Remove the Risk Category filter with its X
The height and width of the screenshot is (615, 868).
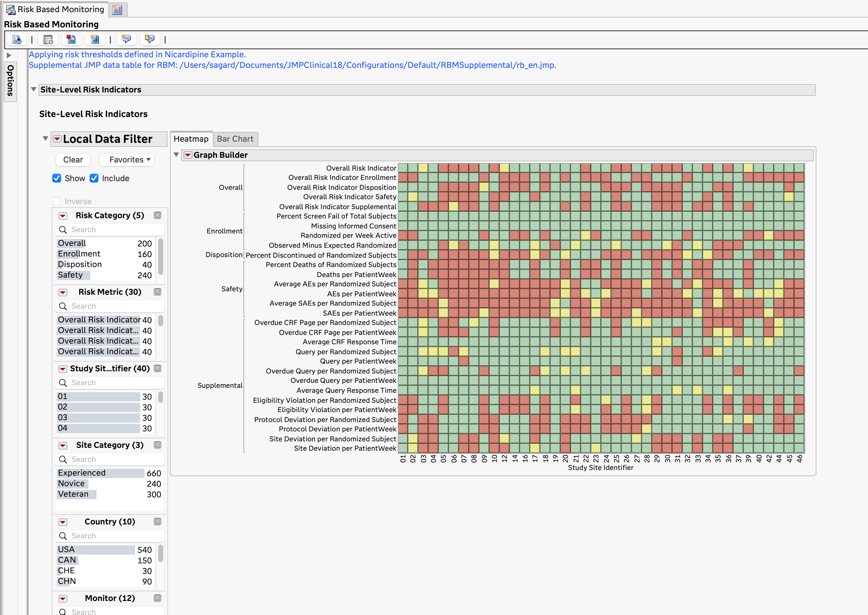pos(158,215)
